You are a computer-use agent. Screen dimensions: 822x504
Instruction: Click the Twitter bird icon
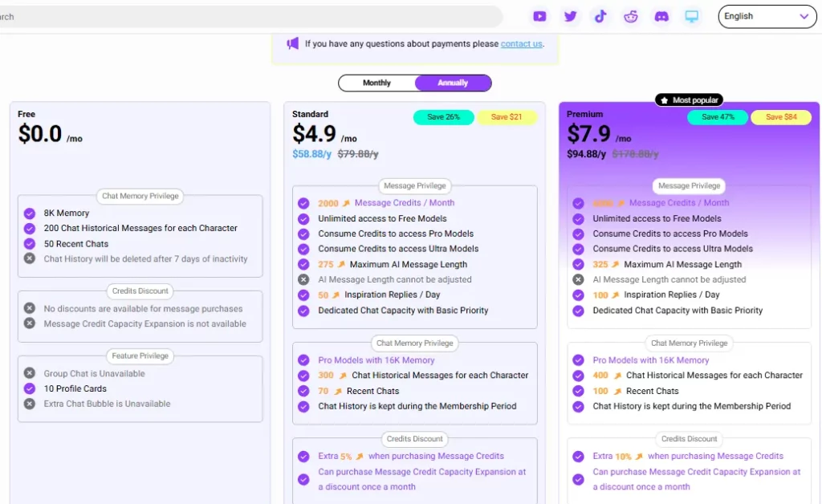click(570, 16)
